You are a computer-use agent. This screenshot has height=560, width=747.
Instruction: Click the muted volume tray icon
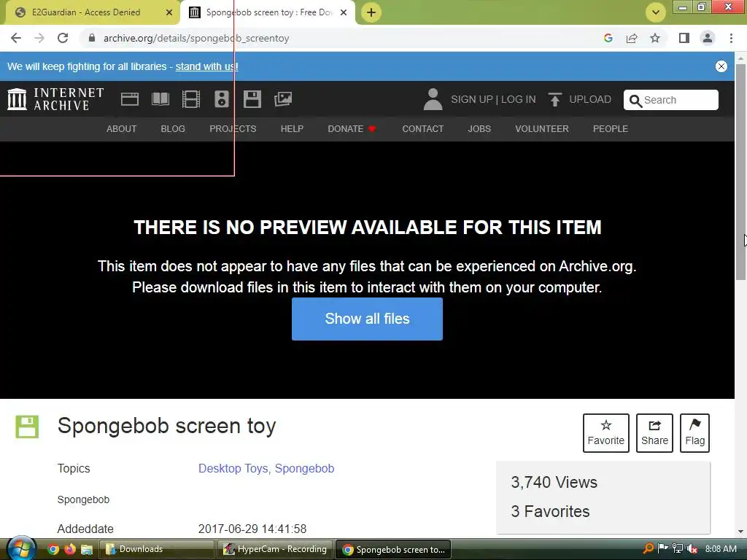692,549
